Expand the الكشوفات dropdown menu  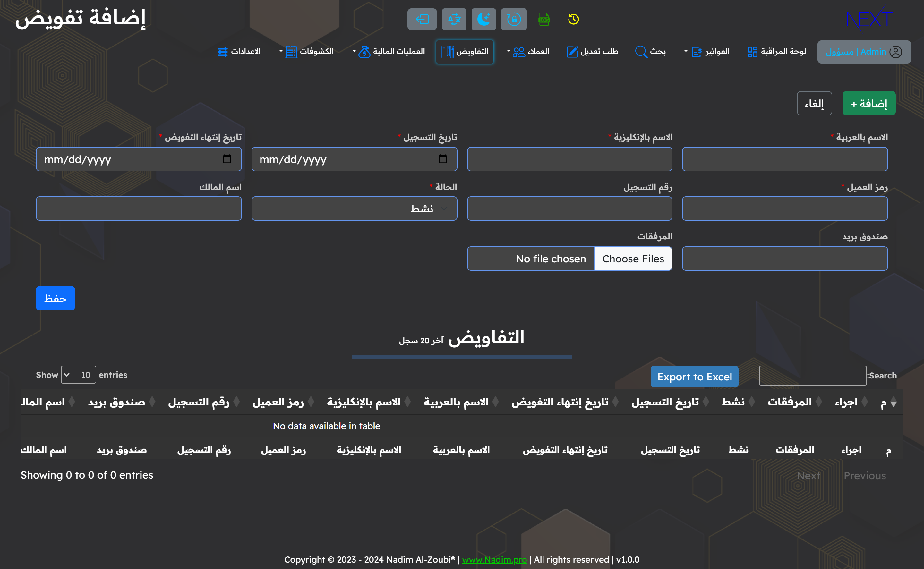[310, 52]
